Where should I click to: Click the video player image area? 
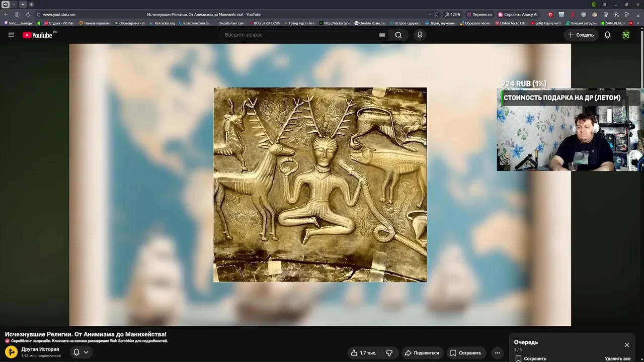pos(320,185)
